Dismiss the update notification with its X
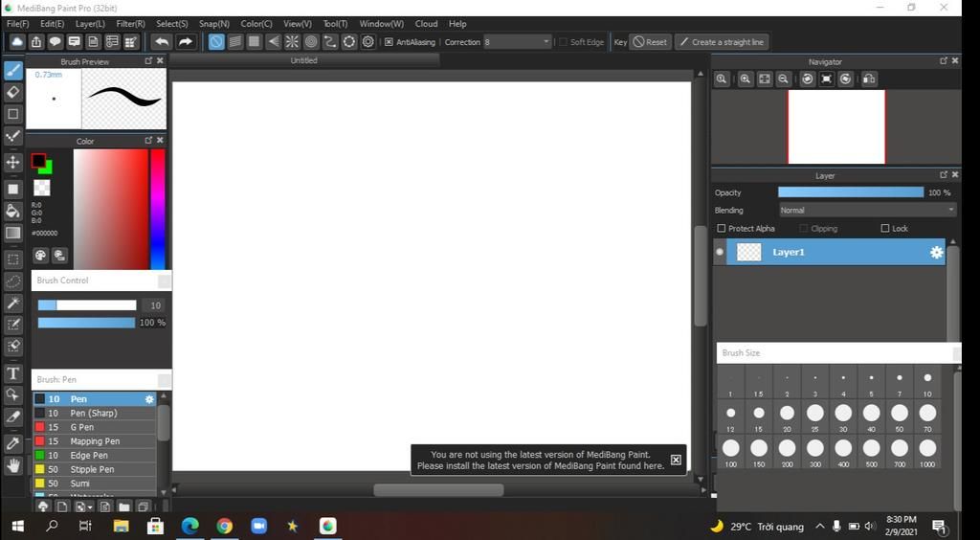Image resolution: width=980 pixels, height=540 pixels. coord(676,460)
